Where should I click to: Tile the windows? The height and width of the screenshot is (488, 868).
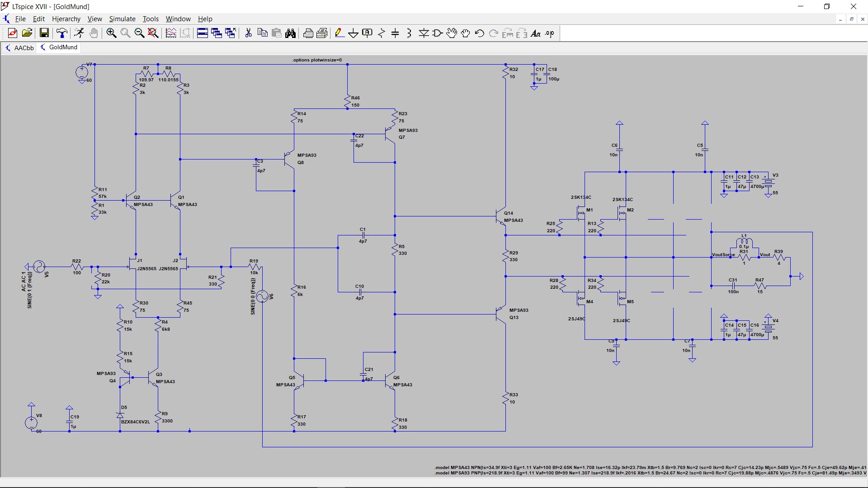203,33
